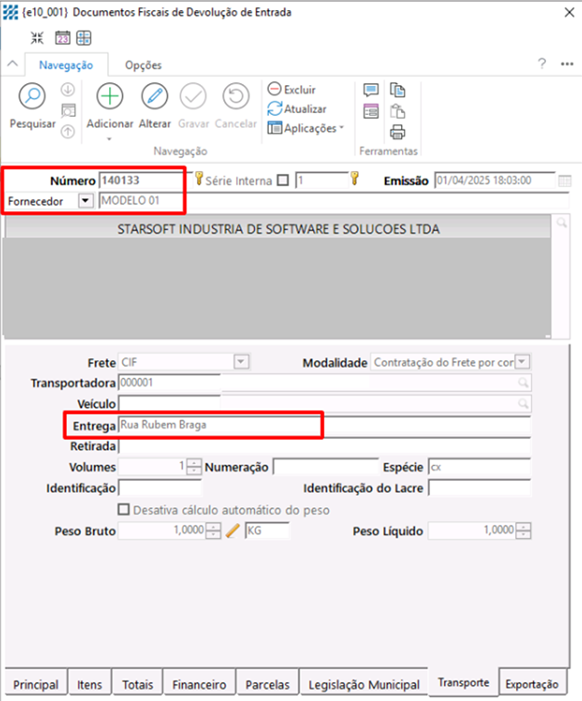
Task: Open the Fornecedor dropdown arrow
Action: (x=85, y=200)
